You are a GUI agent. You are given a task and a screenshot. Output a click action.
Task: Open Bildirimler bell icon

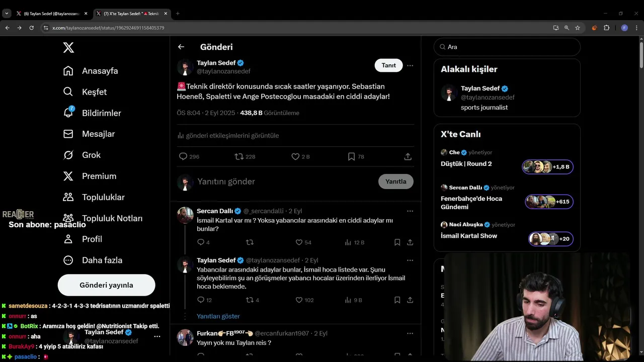pyautogui.click(x=68, y=113)
